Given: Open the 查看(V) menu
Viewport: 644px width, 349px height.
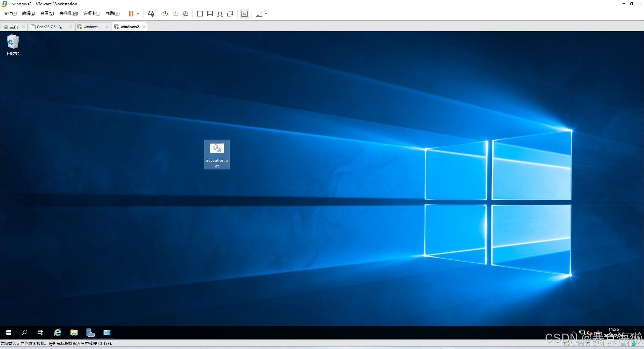Looking at the screenshot, I should click(47, 13).
